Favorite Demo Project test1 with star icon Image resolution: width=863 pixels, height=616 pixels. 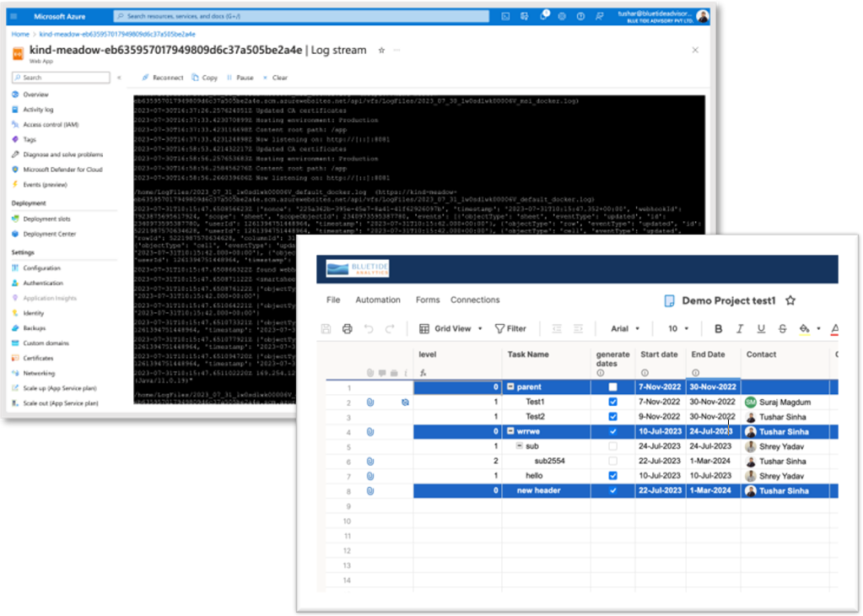790,300
